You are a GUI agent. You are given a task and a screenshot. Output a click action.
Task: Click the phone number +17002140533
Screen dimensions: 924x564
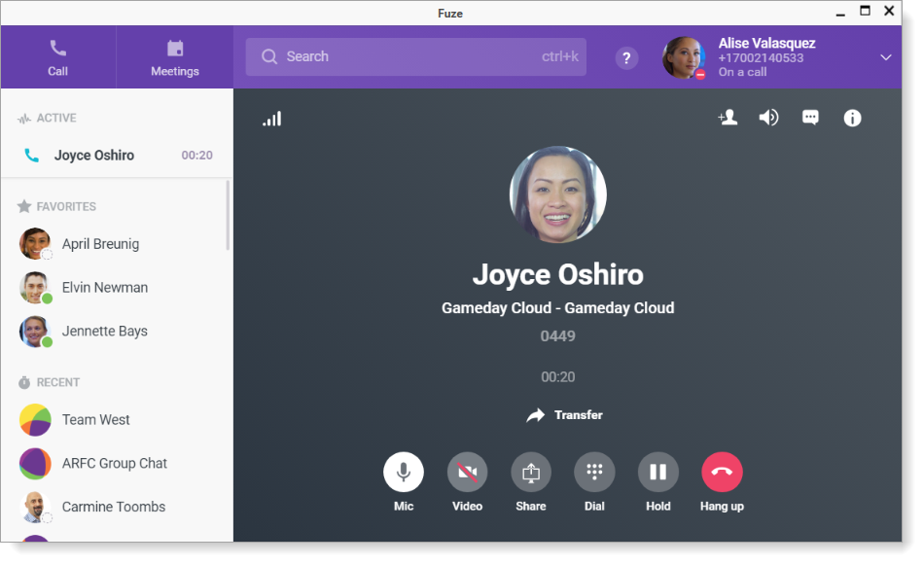coord(761,57)
